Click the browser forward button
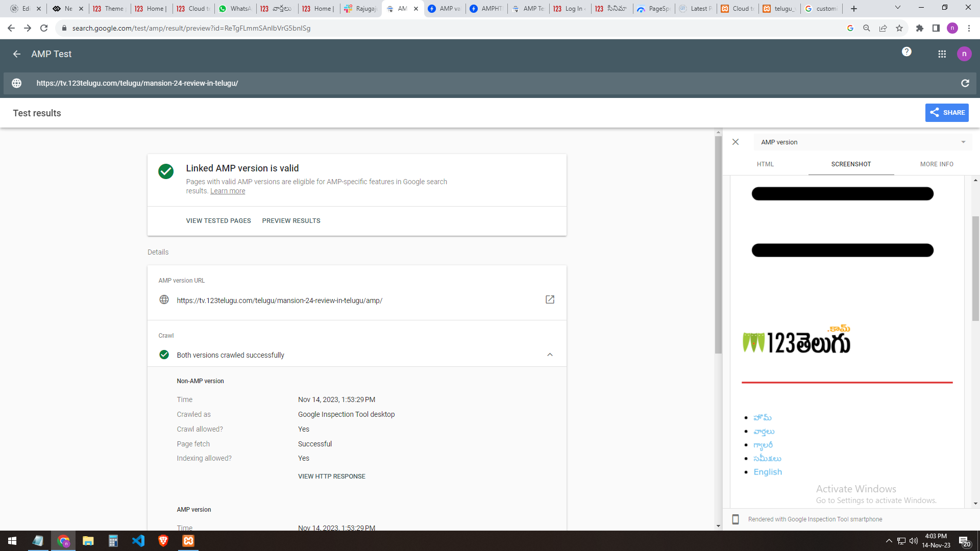The height and width of the screenshot is (551, 980). click(28, 28)
